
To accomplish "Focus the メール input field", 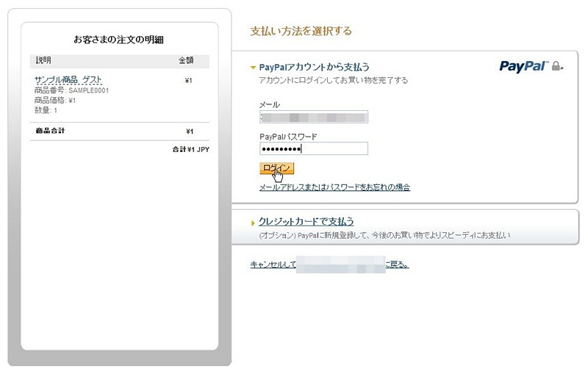I will [314, 117].
